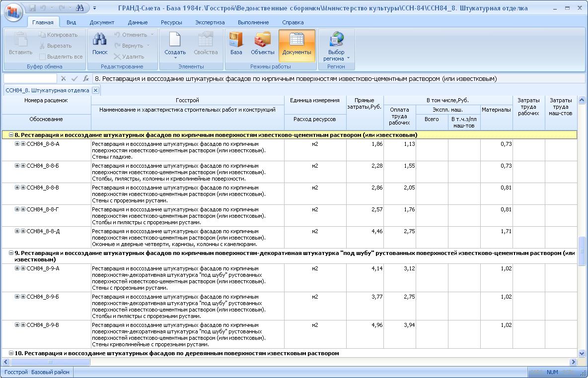The image size is (588, 378).
Task: Click the Базовый район status bar label
Action: tap(50, 372)
